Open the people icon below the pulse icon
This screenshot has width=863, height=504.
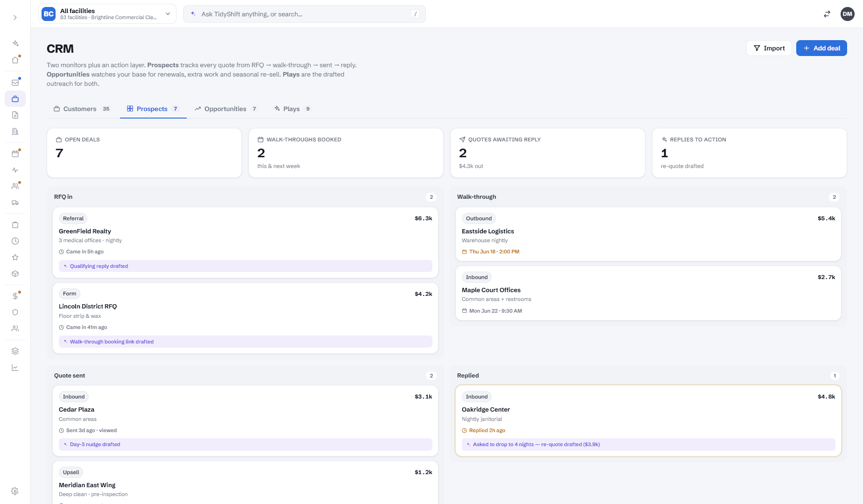15,186
